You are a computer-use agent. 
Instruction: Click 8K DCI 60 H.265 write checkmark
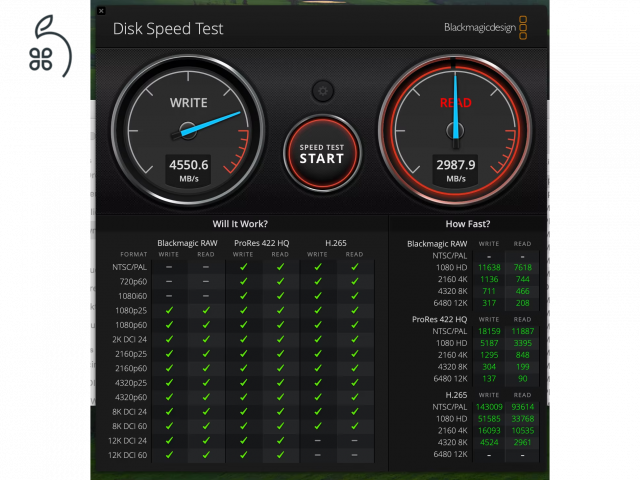(318, 426)
